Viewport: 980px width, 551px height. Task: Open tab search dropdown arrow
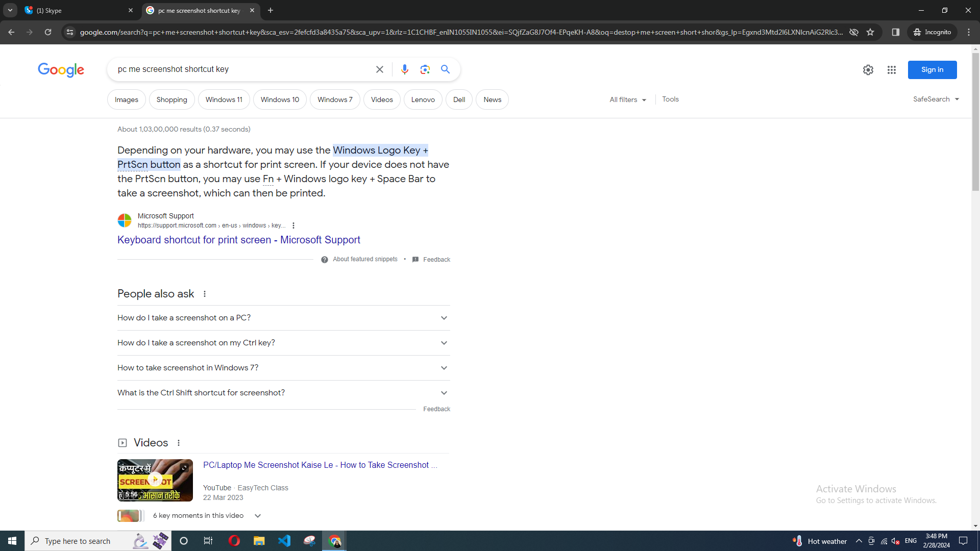pyautogui.click(x=10, y=10)
